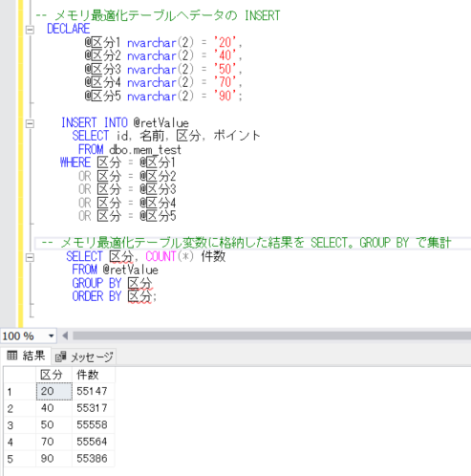
Task: Select result row header 3
Action: tap(20, 425)
